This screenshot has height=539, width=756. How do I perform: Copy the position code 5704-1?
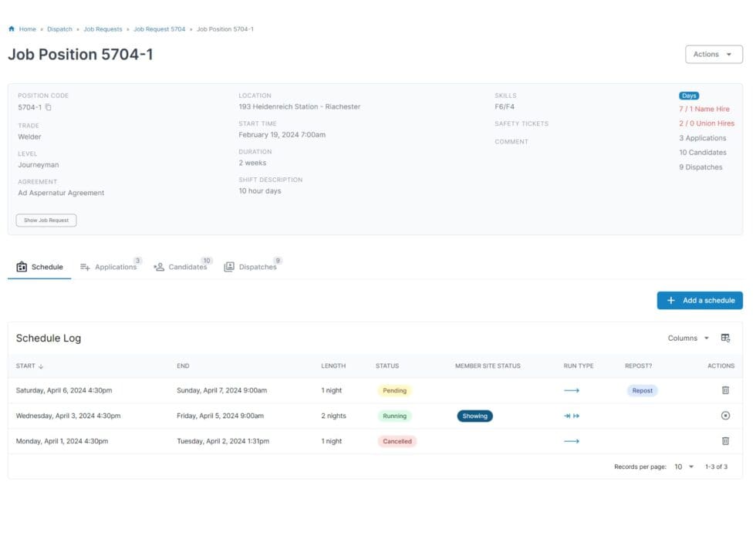[x=47, y=107]
